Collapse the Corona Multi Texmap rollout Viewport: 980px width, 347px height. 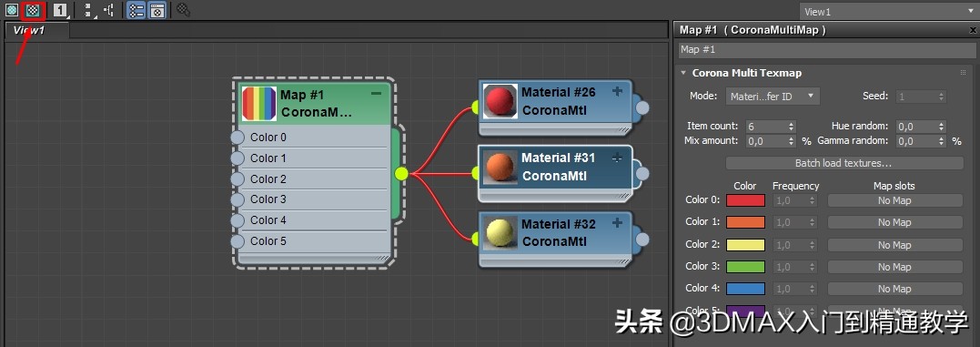(x=683, y=73)
